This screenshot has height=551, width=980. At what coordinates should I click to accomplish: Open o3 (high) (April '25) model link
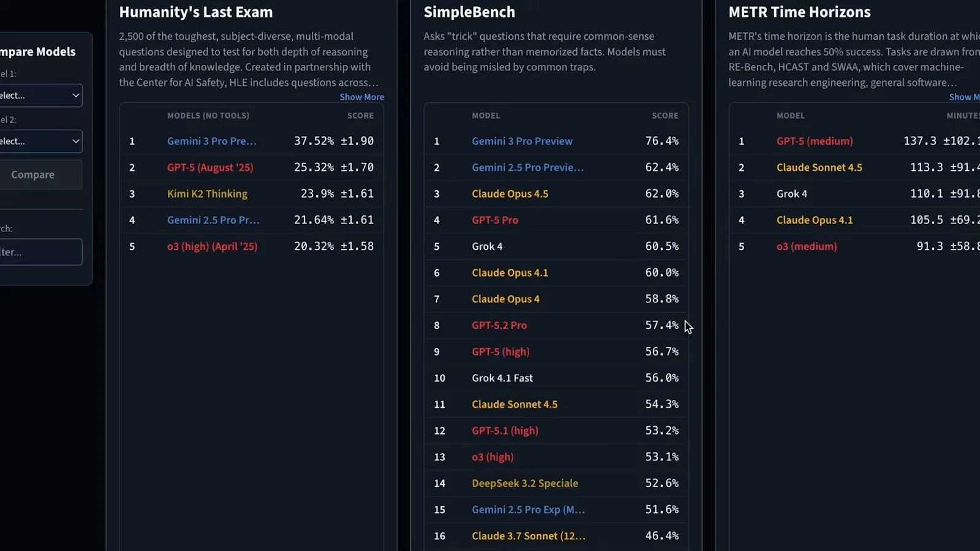[212, 246]
